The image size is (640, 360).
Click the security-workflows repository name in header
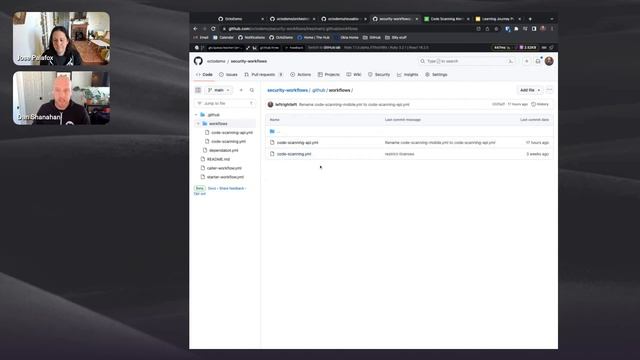click(249, 61)
